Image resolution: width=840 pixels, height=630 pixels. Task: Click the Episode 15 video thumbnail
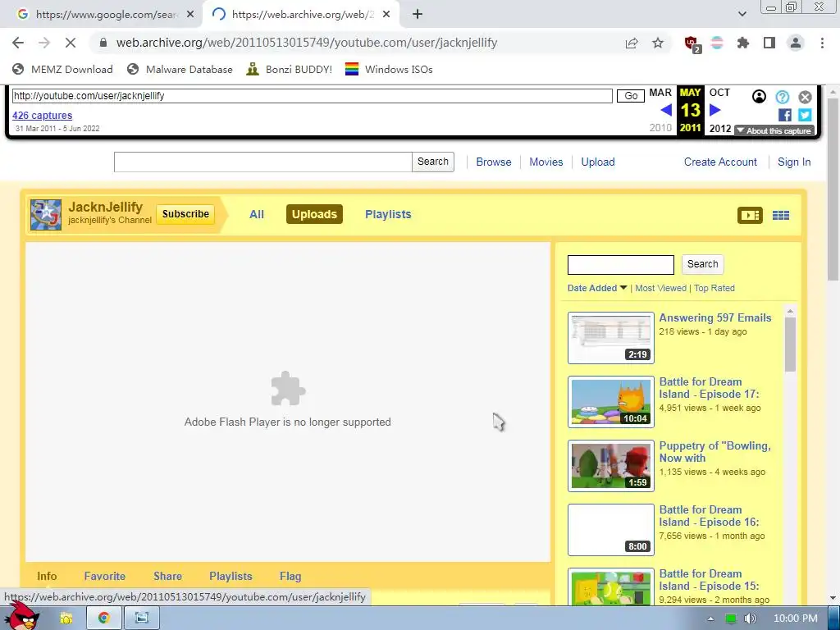tap(610, 587)
